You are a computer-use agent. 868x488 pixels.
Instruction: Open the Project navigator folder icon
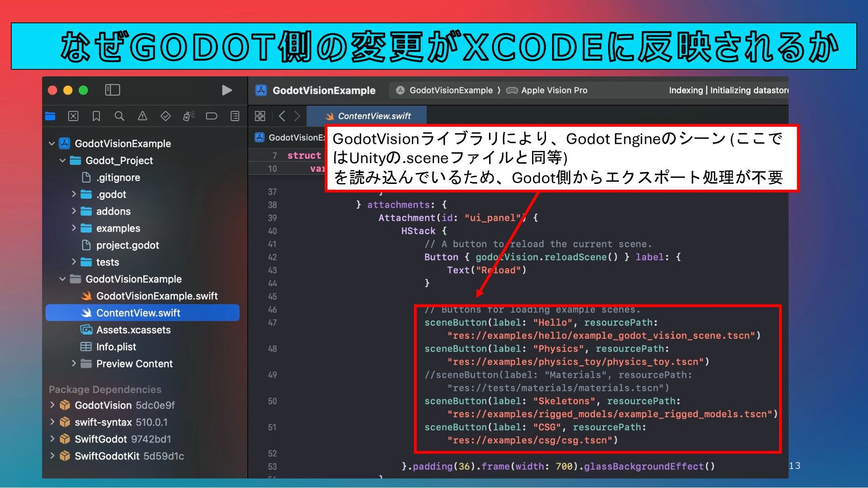(50, 117)
